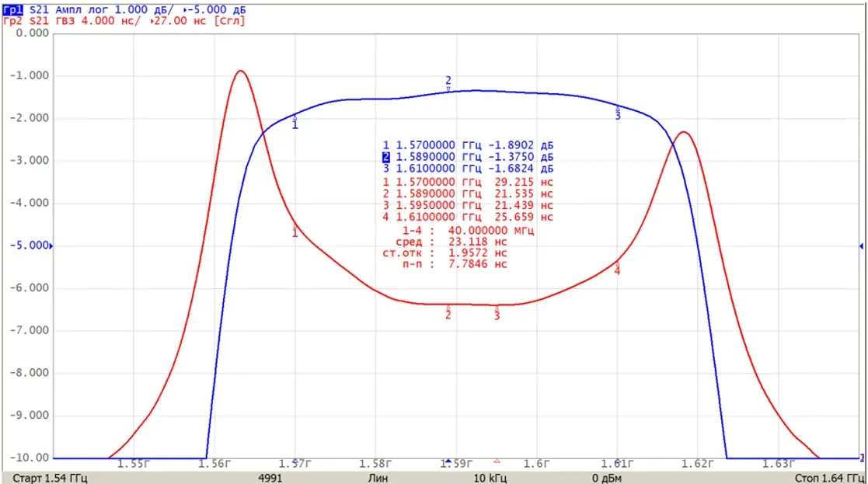This screenshot has height=484, width=868.
Task: Click the Гр1 reference value -5.000 дБ
Action: (218, 9)
